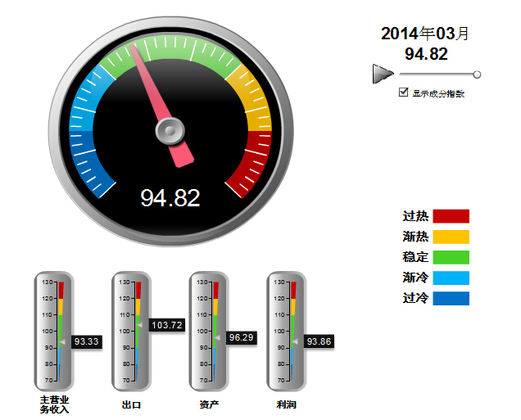Click the play button beside the date slider
The height and width of the screenshot is (420, 521).
click(x=382, y=74)
